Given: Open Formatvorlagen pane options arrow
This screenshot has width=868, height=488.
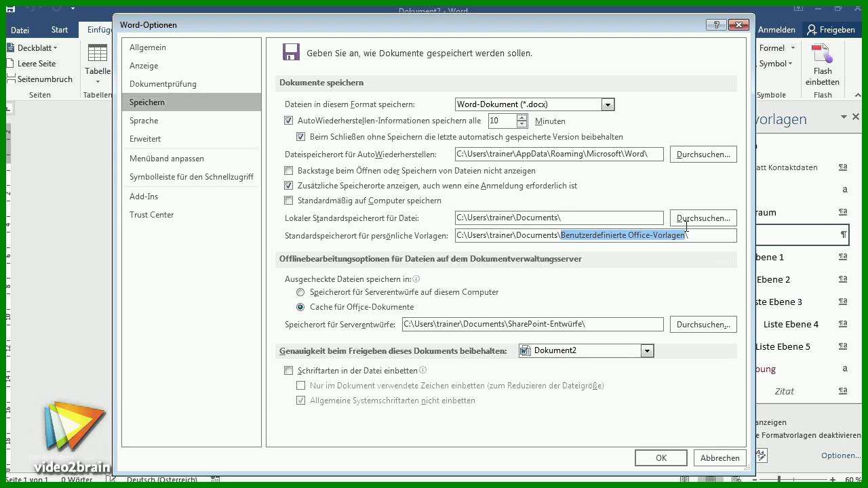Looking at the screenshot, I should 844,117.
